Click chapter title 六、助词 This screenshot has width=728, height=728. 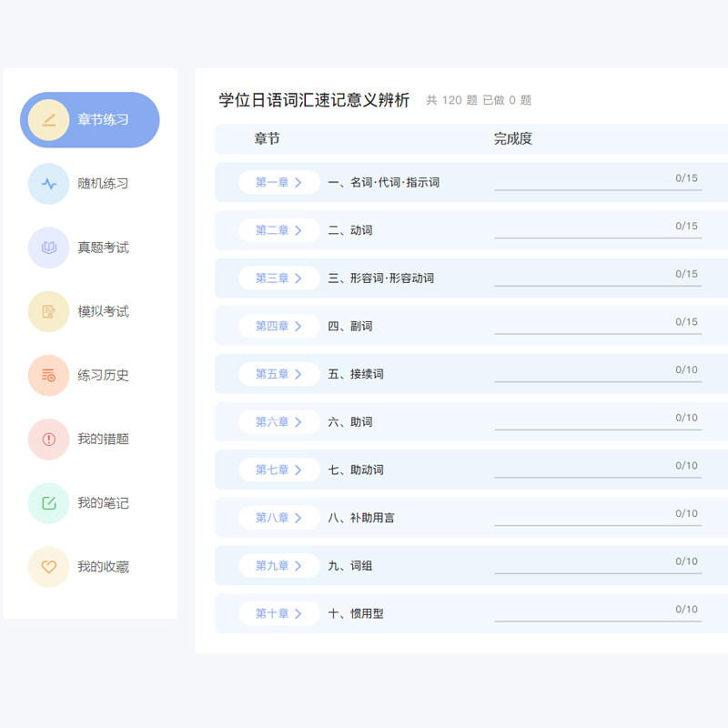tap(350, 422)
